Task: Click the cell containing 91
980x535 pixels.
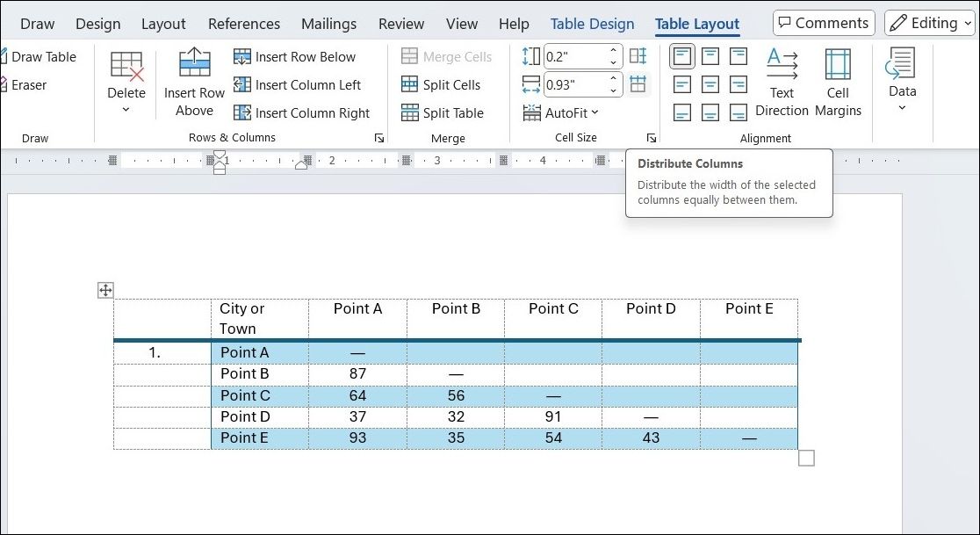Action: (x=553, y=417)
